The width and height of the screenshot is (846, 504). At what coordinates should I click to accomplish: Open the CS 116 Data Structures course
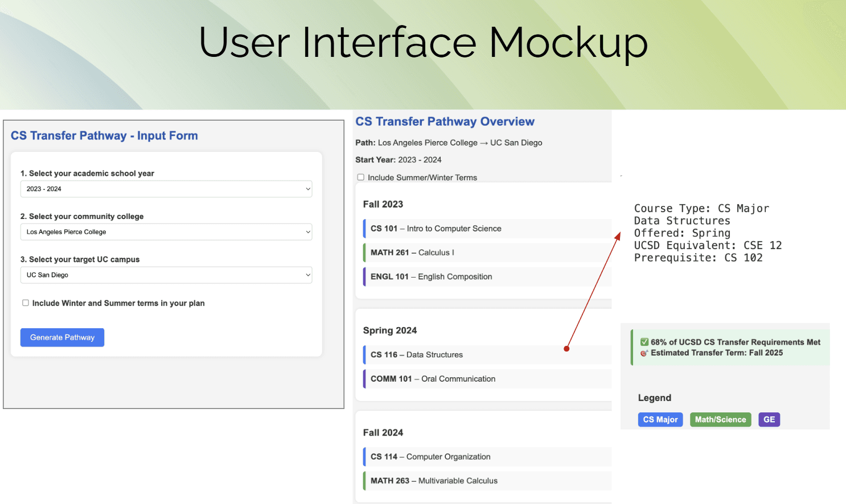click(416, 355)
